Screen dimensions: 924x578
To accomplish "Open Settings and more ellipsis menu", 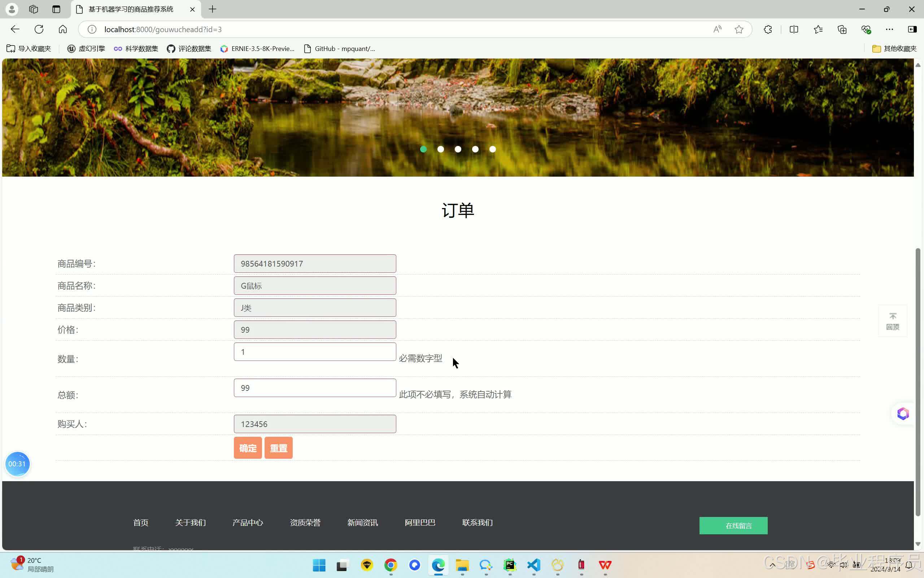I will [x=889, y=29].
